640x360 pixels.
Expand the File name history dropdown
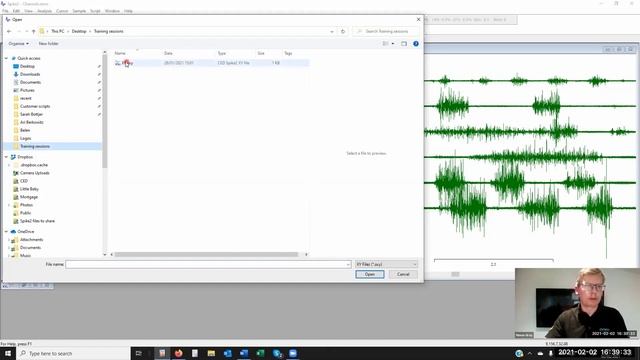pyautogui.click(x=348, y=264)
